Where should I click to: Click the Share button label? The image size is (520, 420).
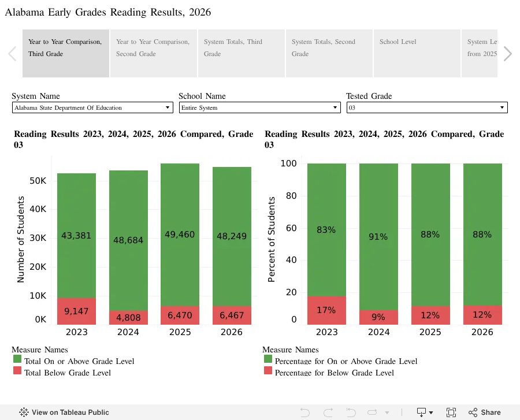point(491,412)
